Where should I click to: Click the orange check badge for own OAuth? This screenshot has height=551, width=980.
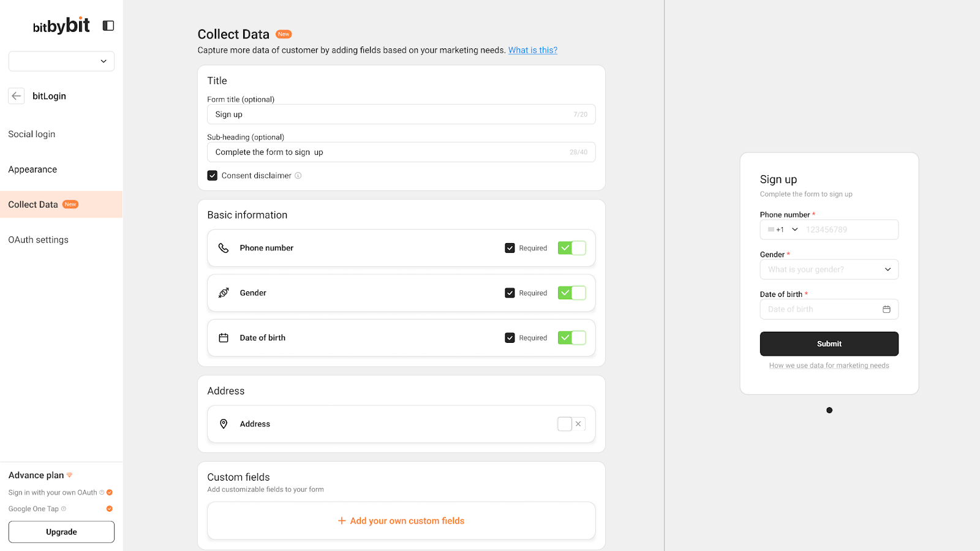pyautogui.click(x=110, y=492)
